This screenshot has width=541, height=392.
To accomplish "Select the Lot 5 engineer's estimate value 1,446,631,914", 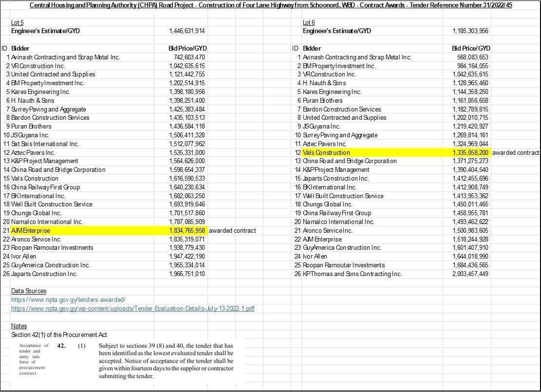I will click(187, 31).
